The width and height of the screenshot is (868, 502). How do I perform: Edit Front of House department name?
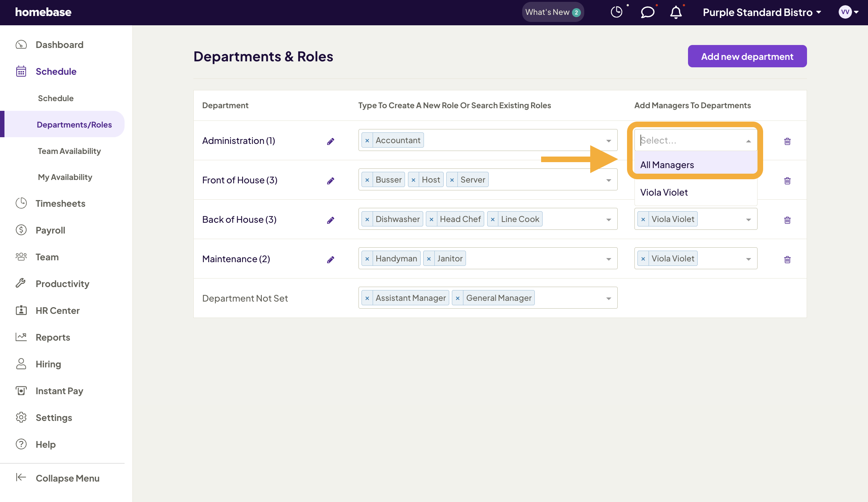(331, 181)
